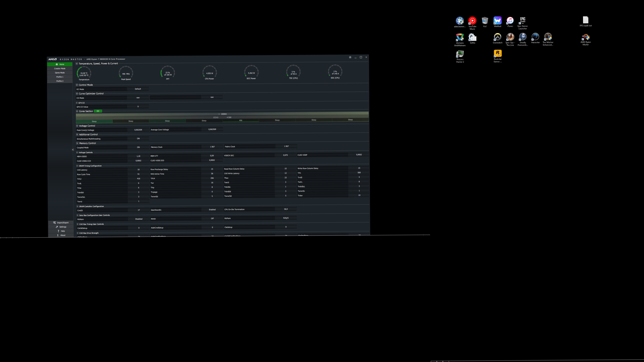Collapse sidebar with double chevron icon
The width and height of the screenshot is (644, 362).
point(73,150)
